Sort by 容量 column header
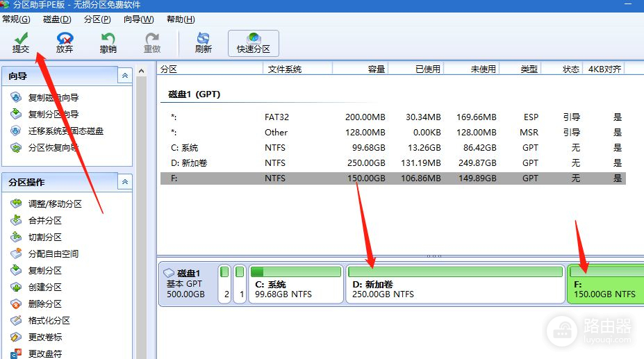Image resolution: width=644 pixels, height=359 pixels. [x=360, y=69]
